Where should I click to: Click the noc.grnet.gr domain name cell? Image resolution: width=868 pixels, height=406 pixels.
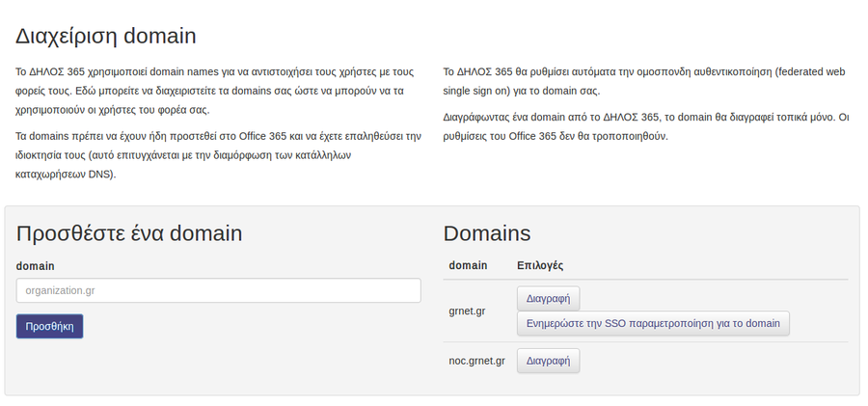[x=476, y=361]
